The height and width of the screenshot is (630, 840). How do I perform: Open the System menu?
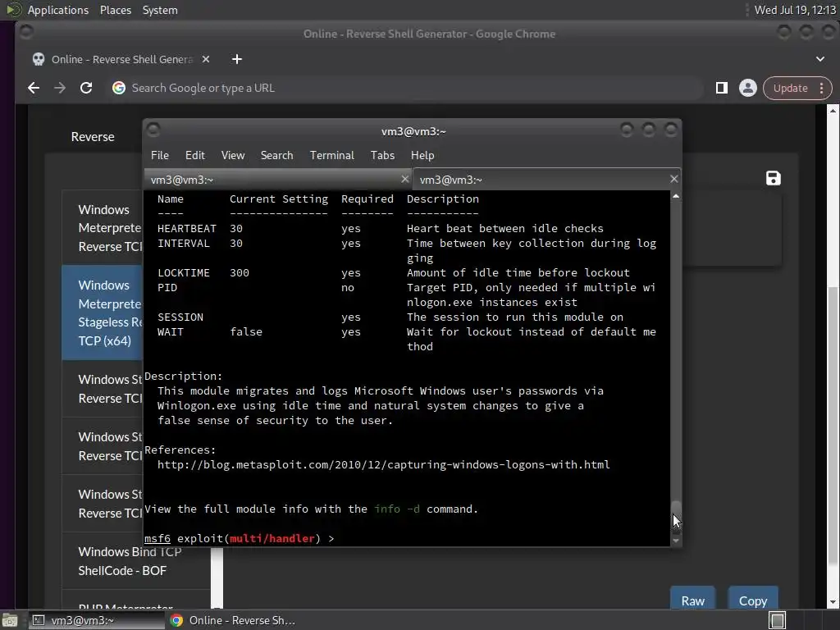tap(160, 10)
